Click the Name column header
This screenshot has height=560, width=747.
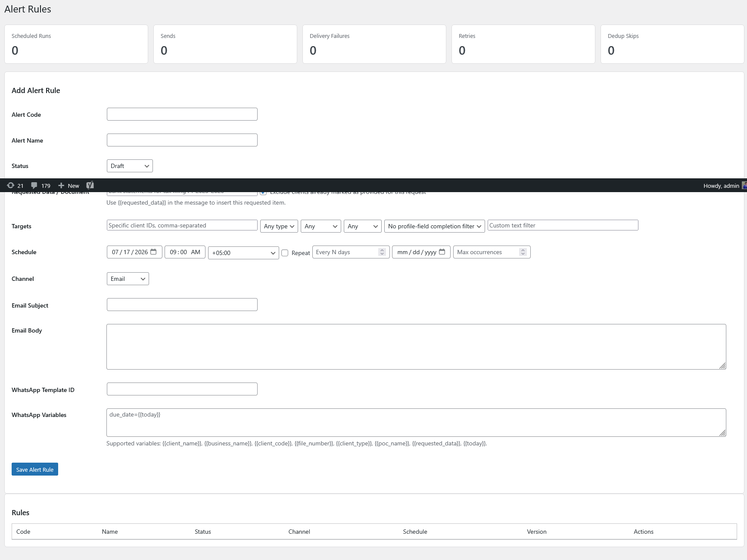coord(110,532)
